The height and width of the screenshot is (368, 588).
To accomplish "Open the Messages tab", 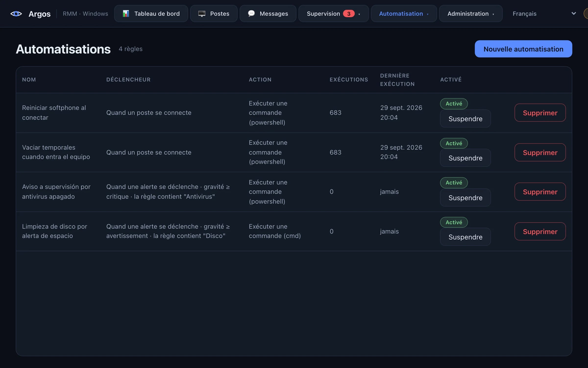I will click(x=268, y=14).
